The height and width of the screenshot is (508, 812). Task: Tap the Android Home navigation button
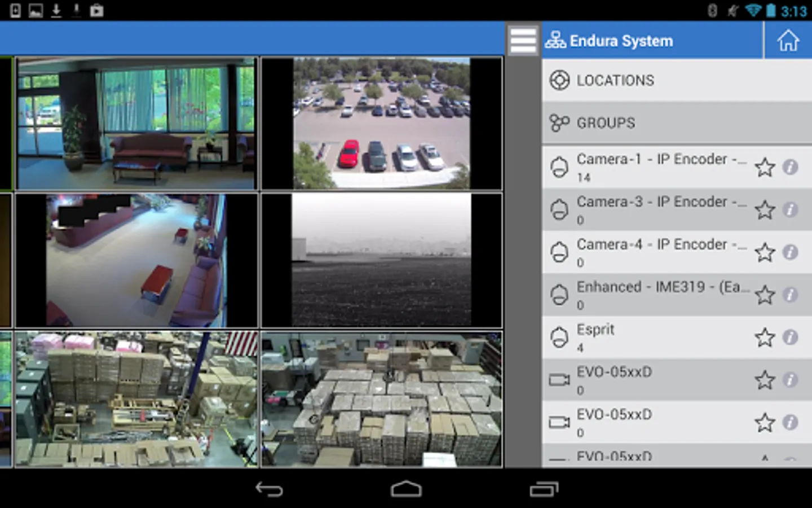pos(406,489)
